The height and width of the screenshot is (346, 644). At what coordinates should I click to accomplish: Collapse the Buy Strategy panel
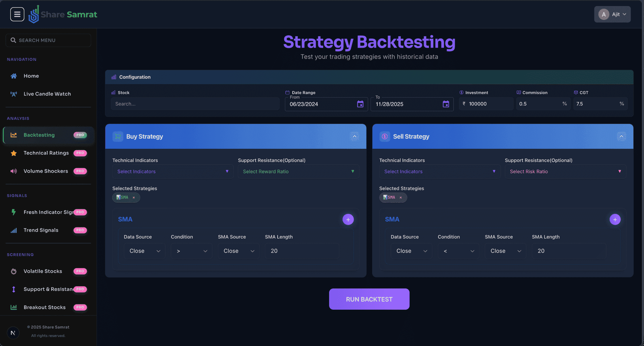pos(354,136)
